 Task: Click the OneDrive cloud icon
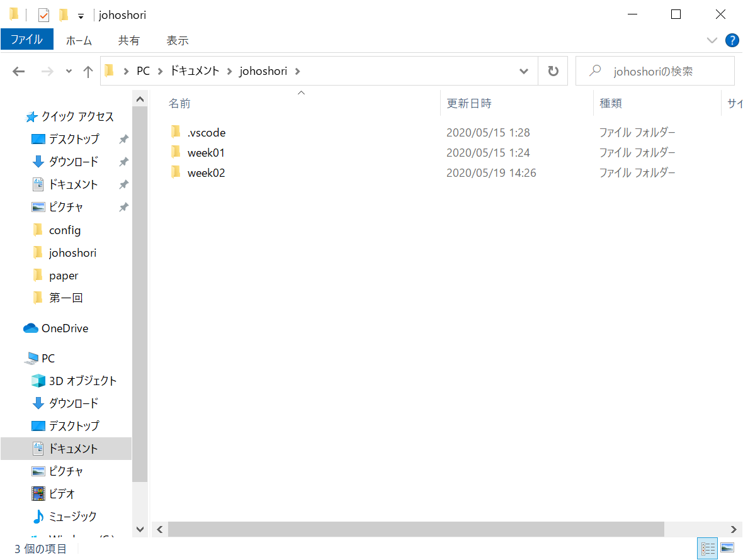pyautogui.click(x=31, y=328)
